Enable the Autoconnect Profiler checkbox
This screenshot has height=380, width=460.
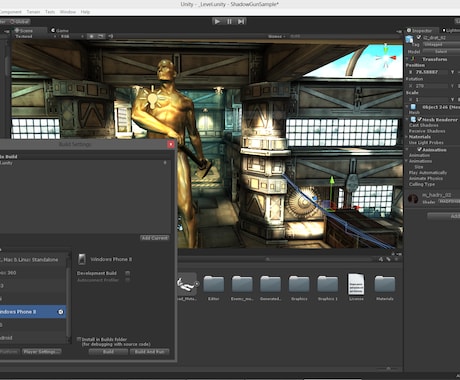point(128,280)
